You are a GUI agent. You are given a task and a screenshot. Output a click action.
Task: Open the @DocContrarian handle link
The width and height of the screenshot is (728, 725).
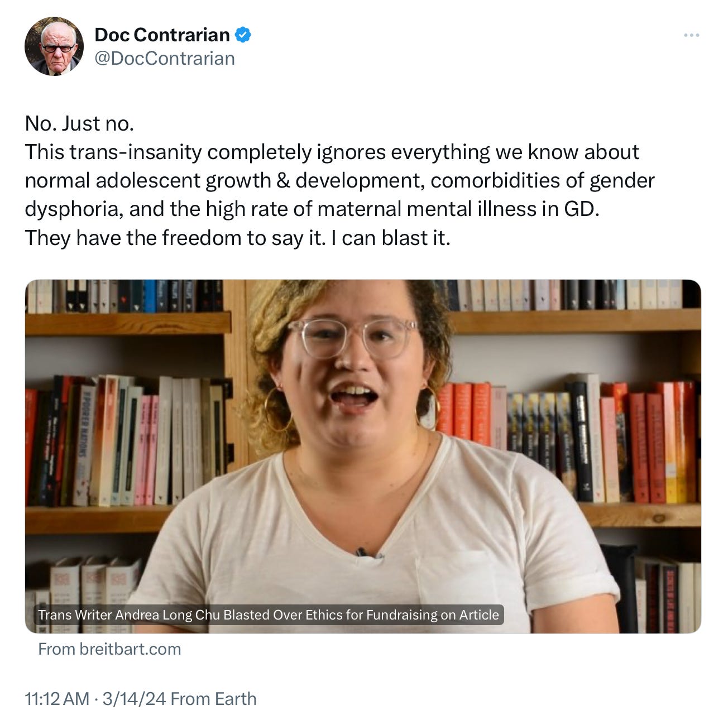pyautogui.click(x=165, y=58)
